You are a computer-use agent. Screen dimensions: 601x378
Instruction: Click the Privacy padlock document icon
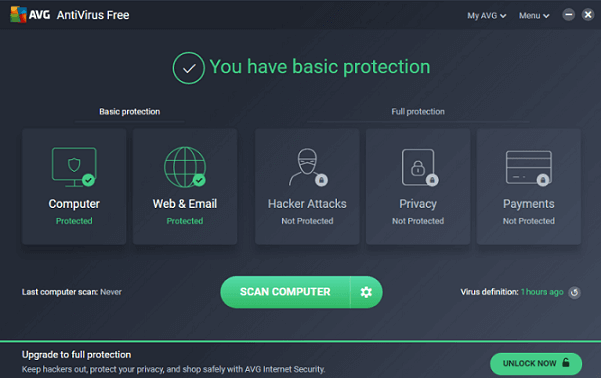pos(419,168)
